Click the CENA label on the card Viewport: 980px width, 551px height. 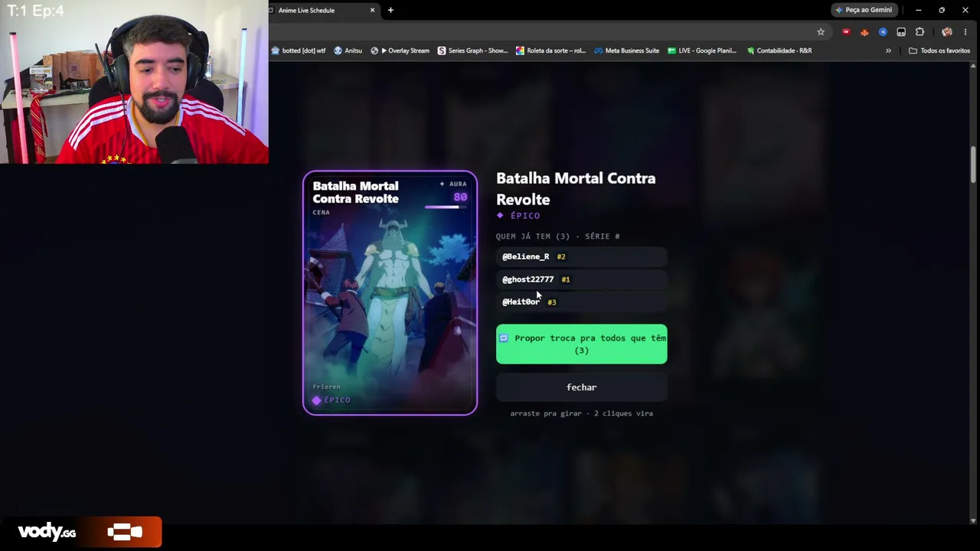tap(322, 212)
